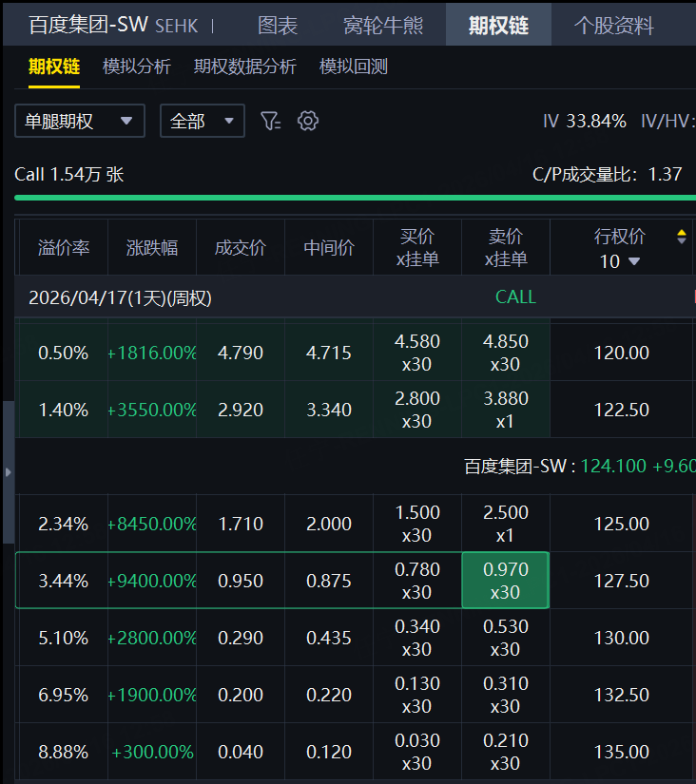Expand strike count 10 dropdown
The height and width of the screenshot is (784, 696).
(620, 261)
